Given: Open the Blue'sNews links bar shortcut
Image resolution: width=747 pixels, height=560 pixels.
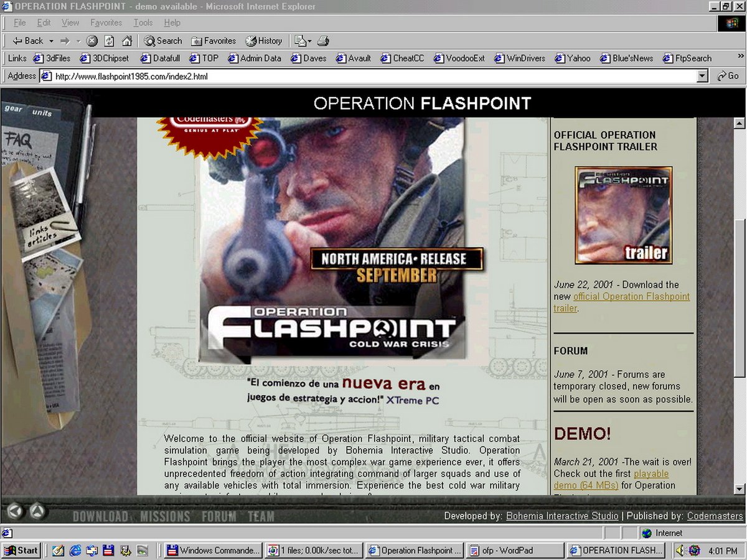Looking at the screenshot, I should click(x=627, y=58).
